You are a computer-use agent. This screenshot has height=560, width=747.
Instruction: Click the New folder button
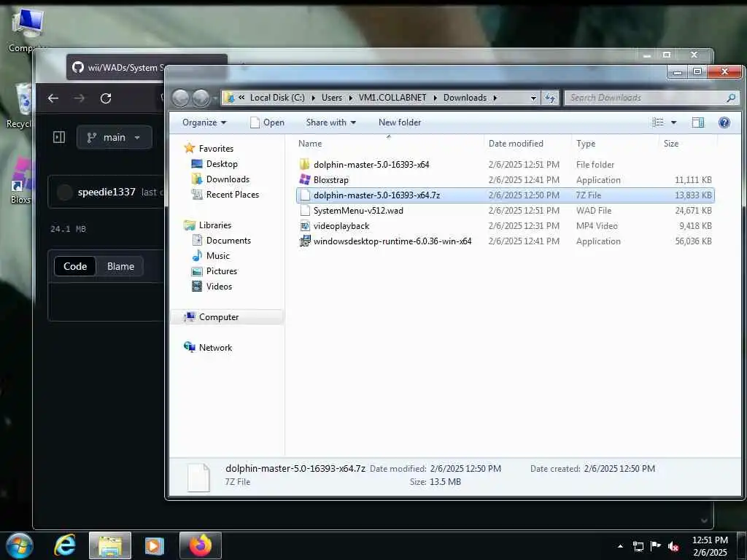[400, 122]
